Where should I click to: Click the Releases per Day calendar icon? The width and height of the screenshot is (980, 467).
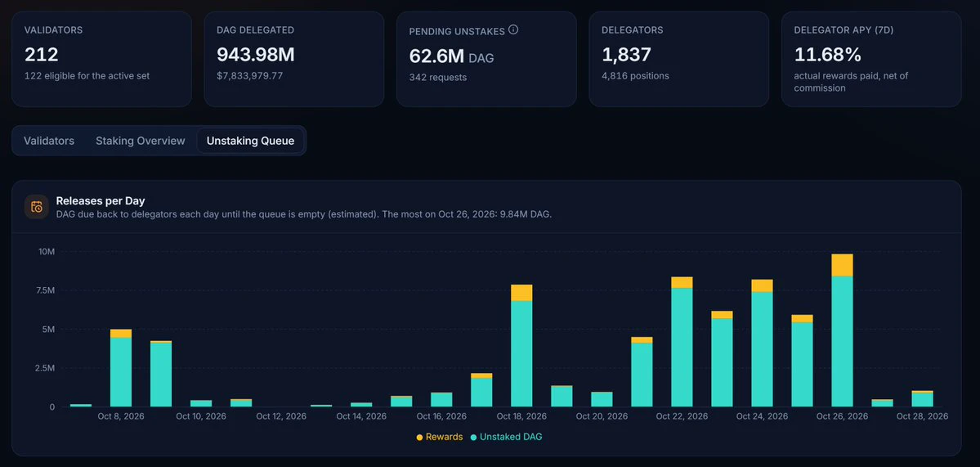[x=36, y=207]
